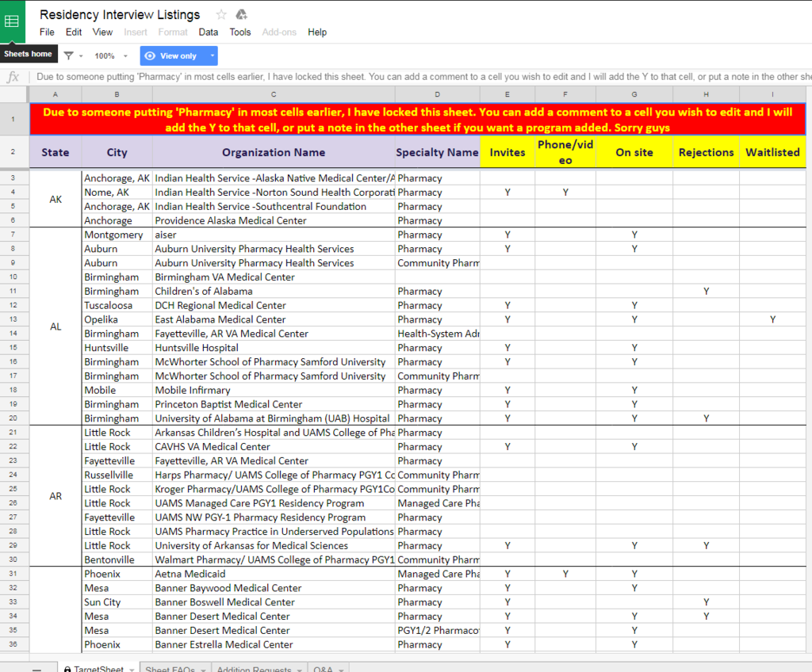Screen dimensions: 812x672
Task: Open the Sheet FAQs tab menu arrow
Action: pos(203,670)
